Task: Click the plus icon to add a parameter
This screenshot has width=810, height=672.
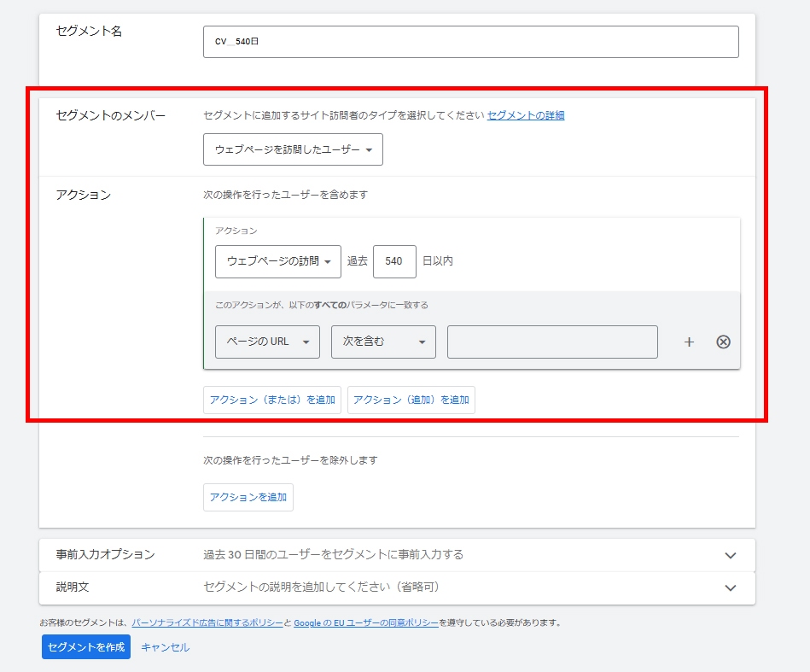Action: 689,342
